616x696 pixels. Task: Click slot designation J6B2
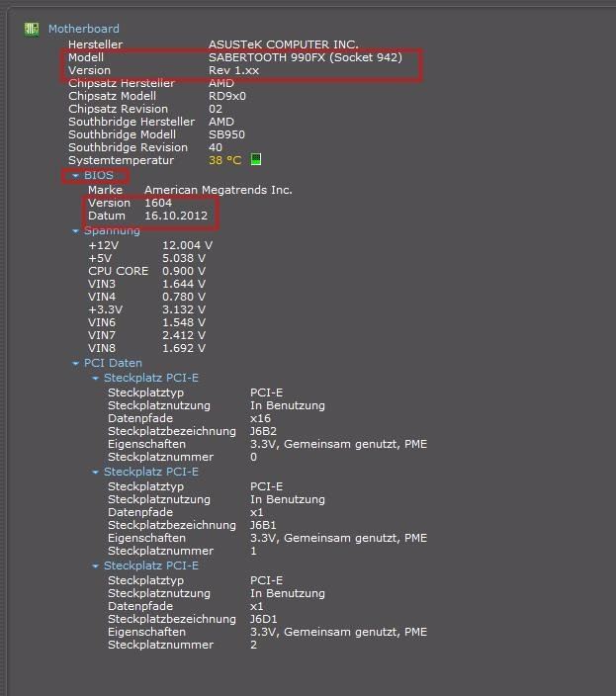[263, 431]
